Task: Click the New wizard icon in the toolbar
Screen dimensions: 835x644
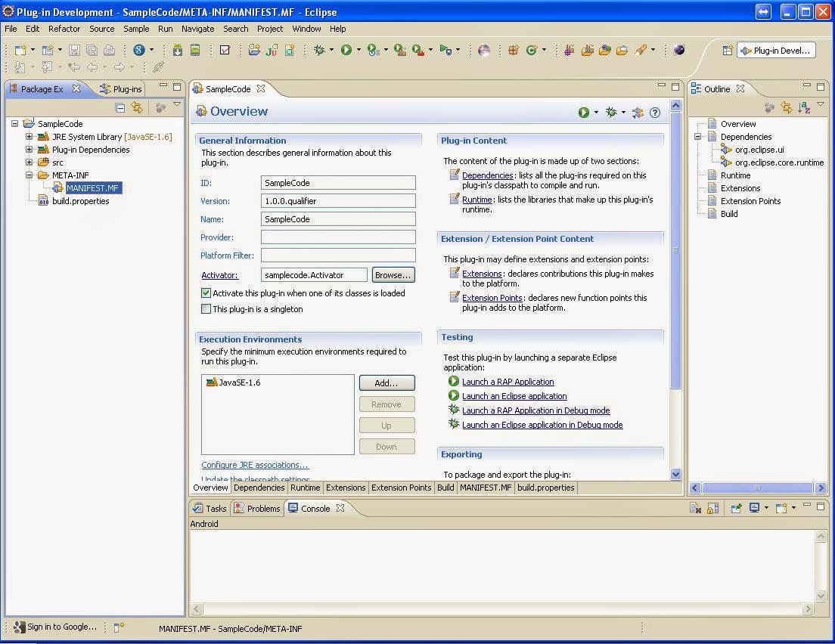Action: point(20,50)
